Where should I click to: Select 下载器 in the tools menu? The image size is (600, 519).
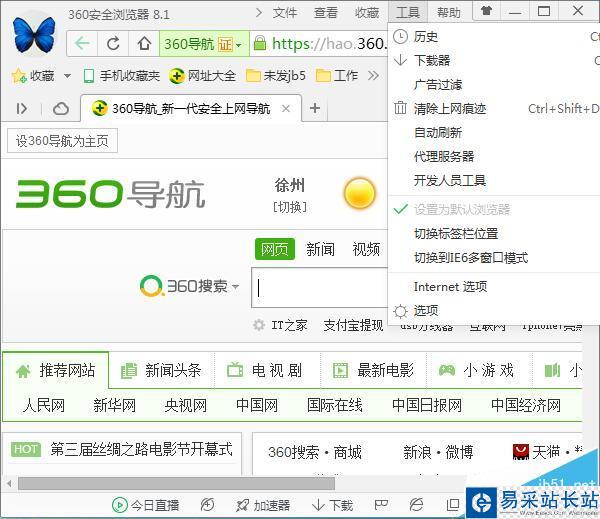(494, 60)
